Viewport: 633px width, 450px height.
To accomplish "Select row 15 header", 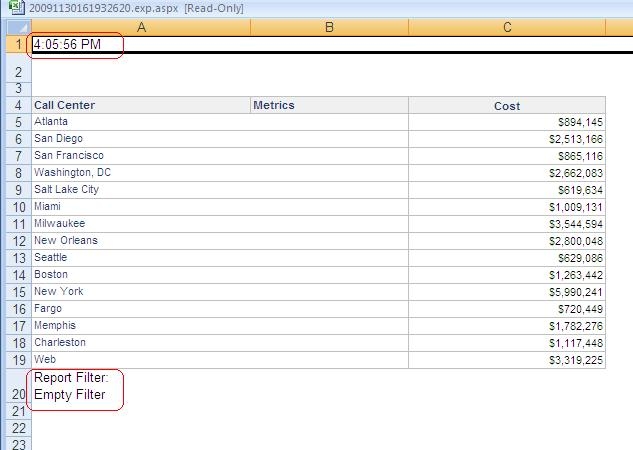I will click(x=19, y=292).
